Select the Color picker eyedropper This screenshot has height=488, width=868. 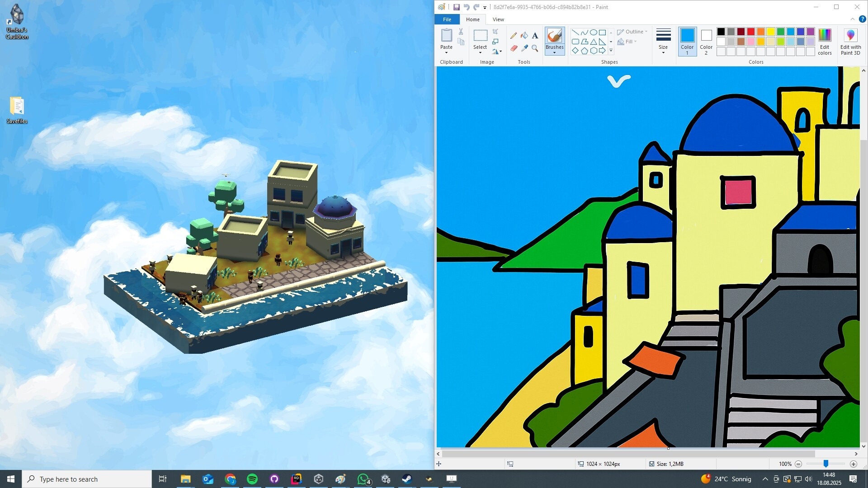click(524, 48)
